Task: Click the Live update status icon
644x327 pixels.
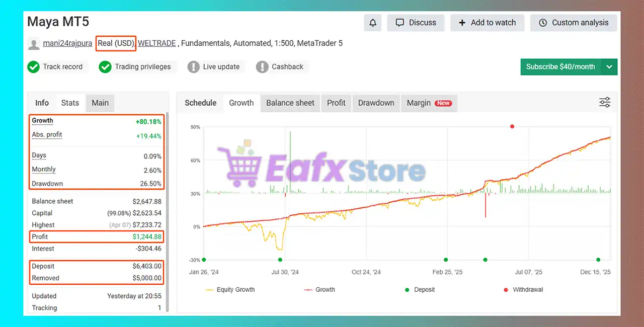Action: 194,66
